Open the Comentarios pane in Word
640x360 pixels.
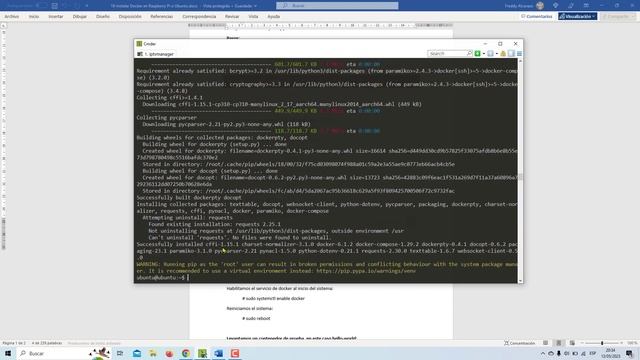click(x=536, y=16)
